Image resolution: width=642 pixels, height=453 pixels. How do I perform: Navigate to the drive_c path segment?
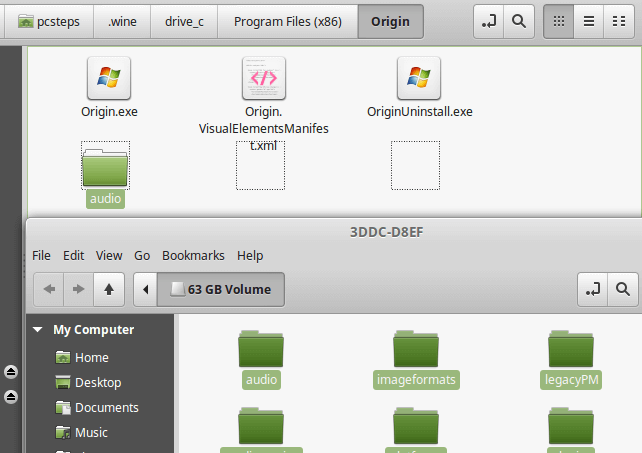184,22
